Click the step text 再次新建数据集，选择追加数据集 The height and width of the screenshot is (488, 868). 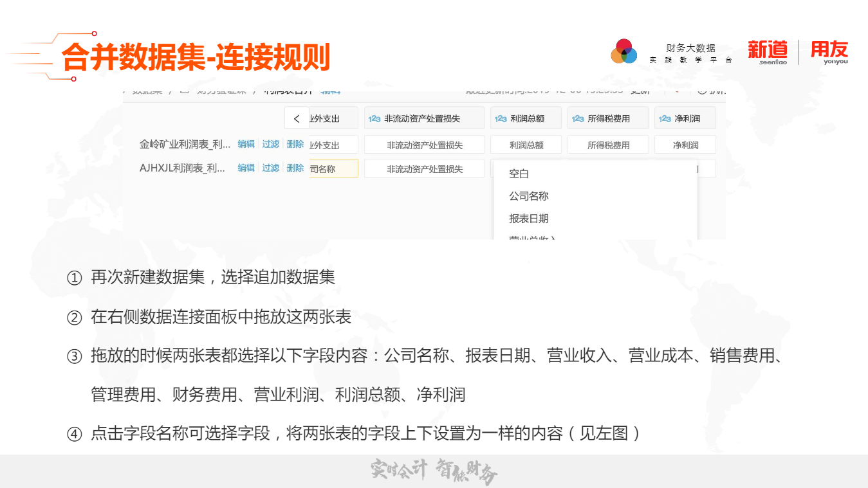pos(213,278)
